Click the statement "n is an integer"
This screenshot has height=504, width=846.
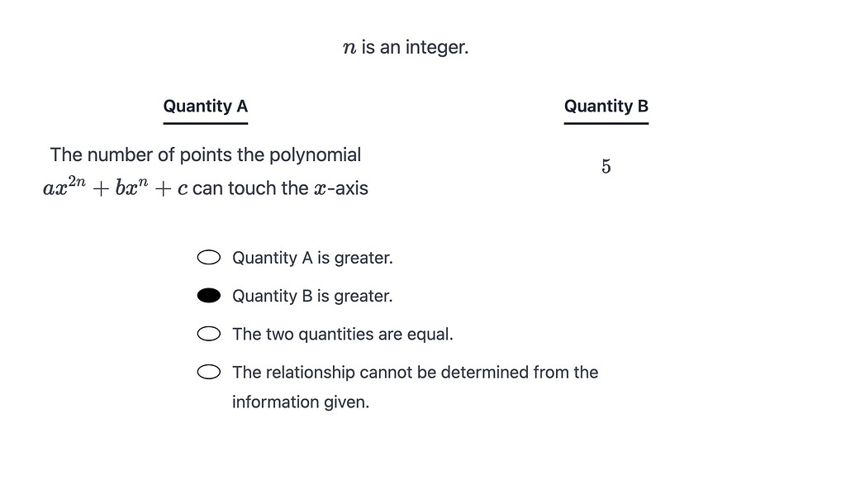click(406, 46)
